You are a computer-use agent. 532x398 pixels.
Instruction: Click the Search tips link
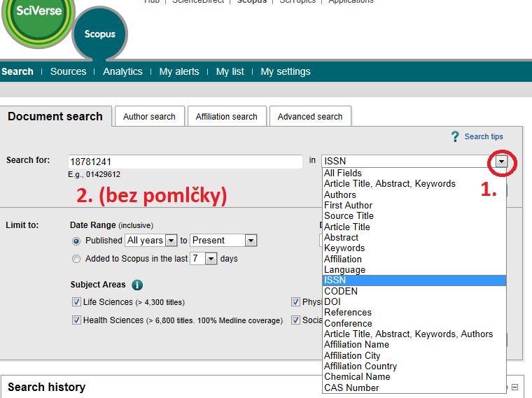coord(484,136)
